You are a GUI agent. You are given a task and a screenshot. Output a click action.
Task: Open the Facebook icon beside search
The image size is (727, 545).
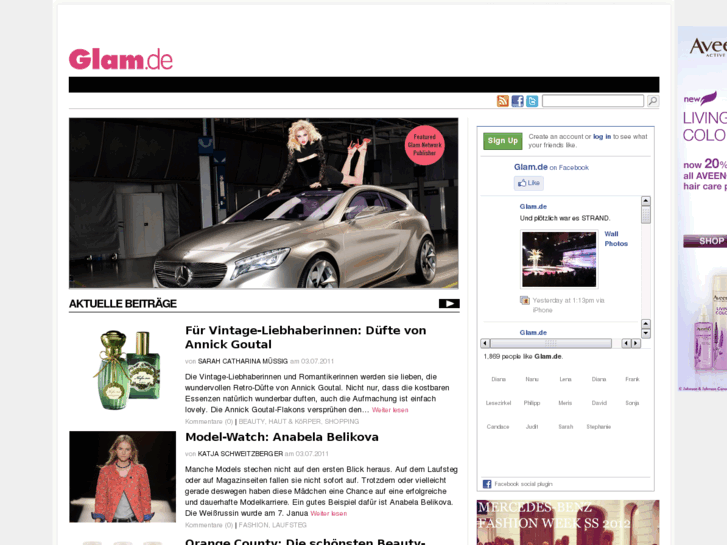tap(517, 101)
